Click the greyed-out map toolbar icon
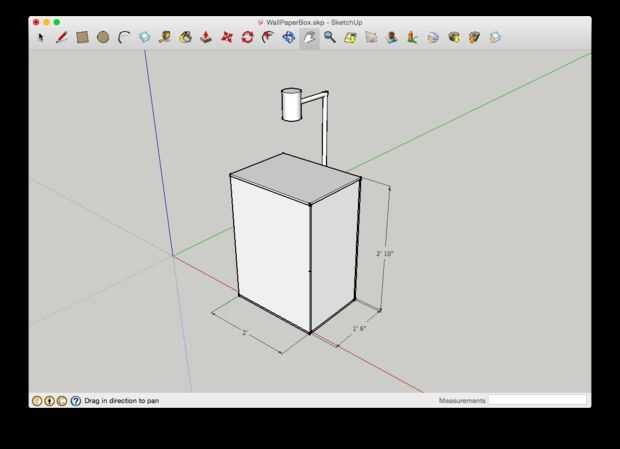The image size is (620, 449). tap(371, 38)
